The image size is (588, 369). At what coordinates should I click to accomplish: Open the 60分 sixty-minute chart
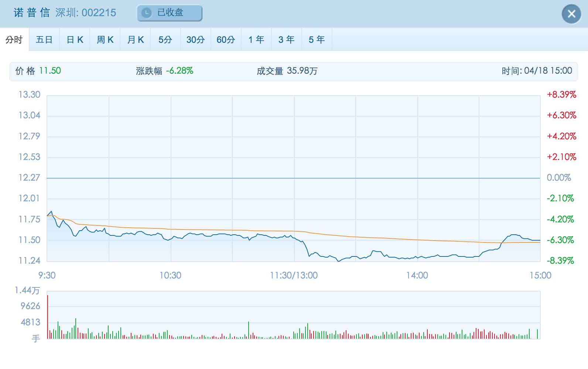(x=226, y=39)
